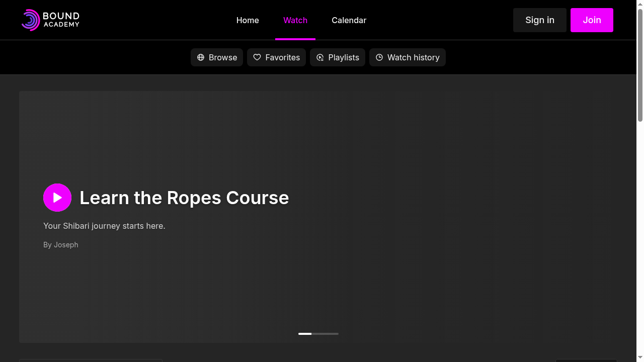
Task: Click the page scrollbar down arrow
Action: click(x=640, y=357)
